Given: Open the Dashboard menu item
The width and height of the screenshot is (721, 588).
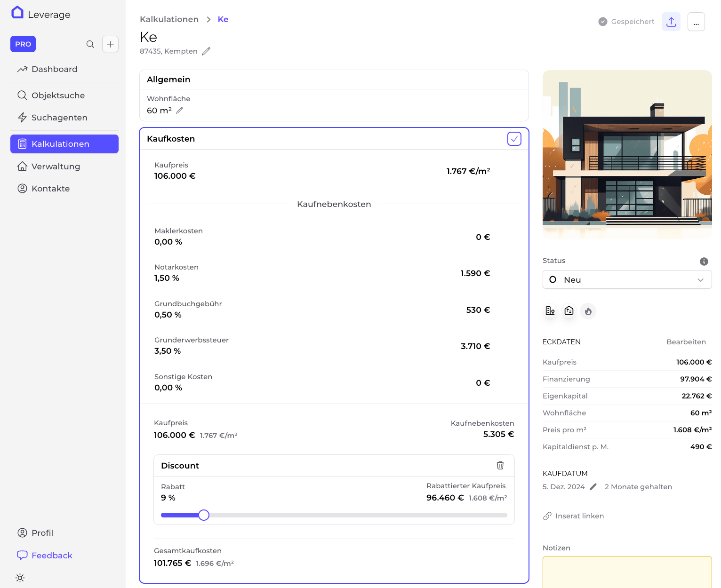Looking at the screenshot, I should pyautogui.click(x=54, y=69).
